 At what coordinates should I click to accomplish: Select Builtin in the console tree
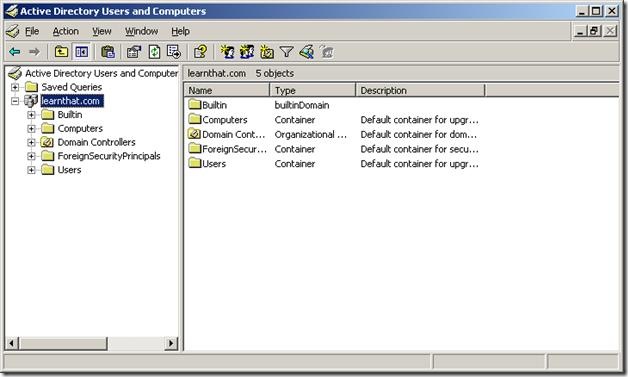[70, 115]
